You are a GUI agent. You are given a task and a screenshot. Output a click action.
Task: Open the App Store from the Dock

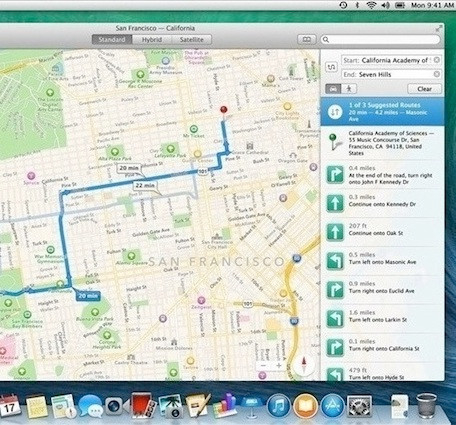[332, 406]
